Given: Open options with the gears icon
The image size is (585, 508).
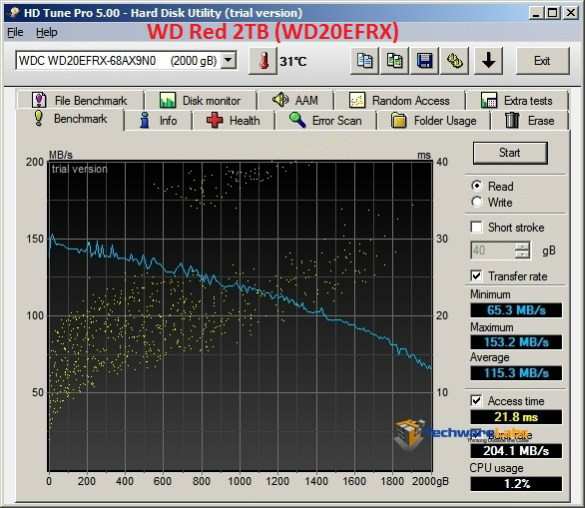Looking at the screenshot, I should 454,61.
